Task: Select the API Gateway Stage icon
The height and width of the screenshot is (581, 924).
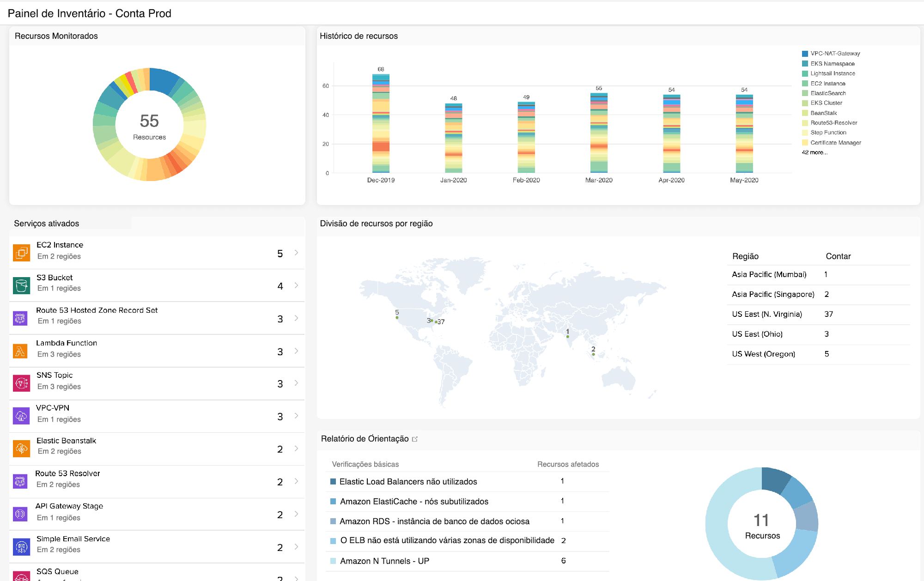Action: pos(21,514)
